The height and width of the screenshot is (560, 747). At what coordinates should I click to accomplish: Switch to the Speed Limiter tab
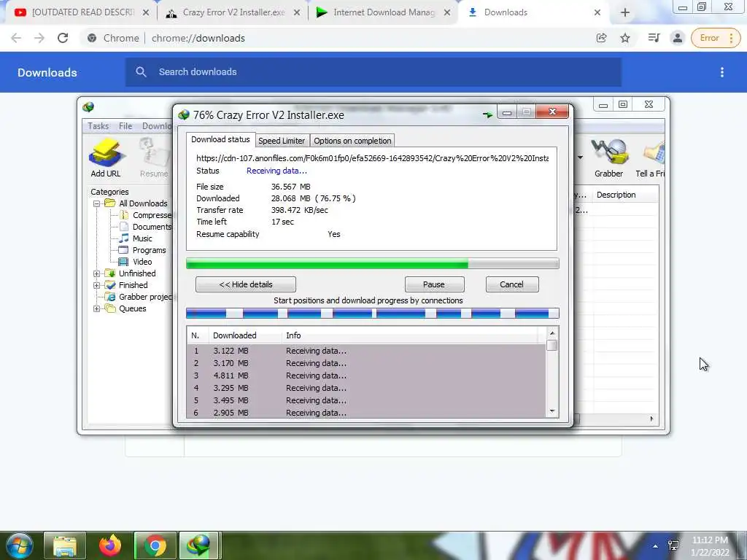282,141
